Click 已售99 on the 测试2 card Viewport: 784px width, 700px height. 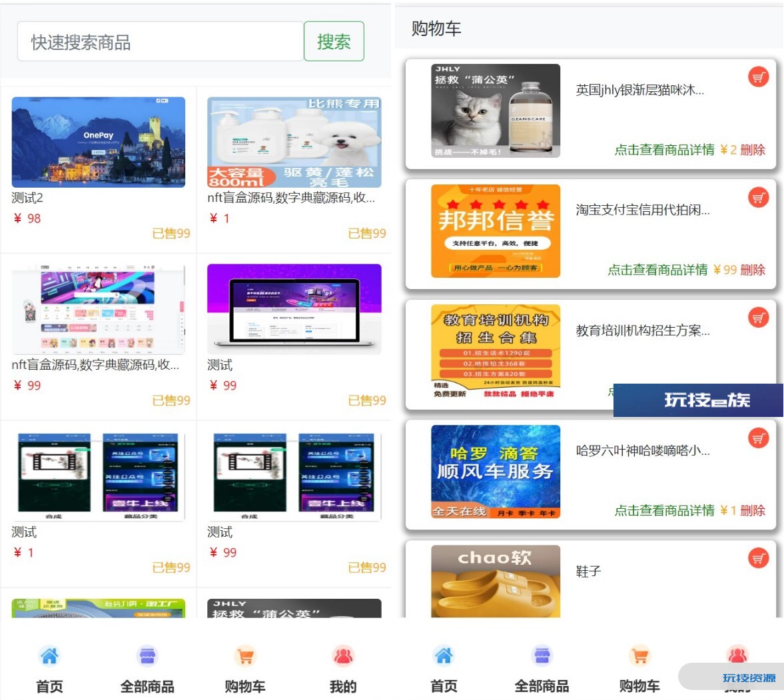[x=171, y=234]
